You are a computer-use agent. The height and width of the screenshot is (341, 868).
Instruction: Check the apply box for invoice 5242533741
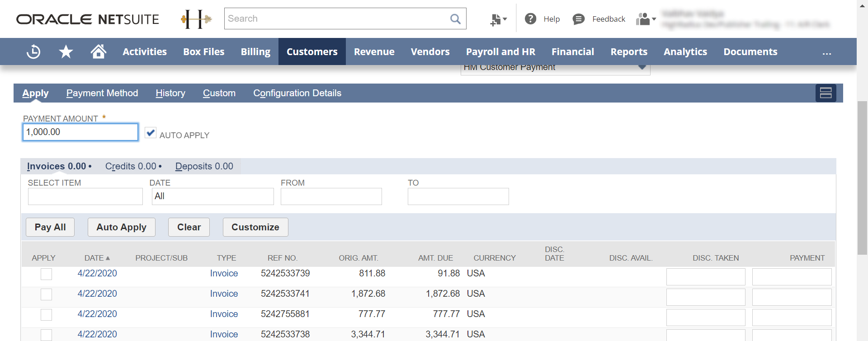(x=46, y=294)
